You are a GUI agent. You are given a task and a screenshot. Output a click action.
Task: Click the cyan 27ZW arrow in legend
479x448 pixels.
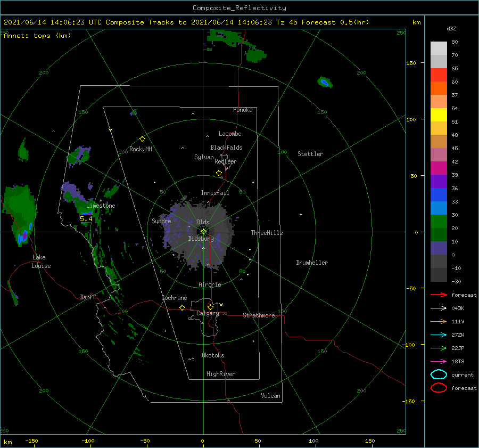tap(439, 335)
